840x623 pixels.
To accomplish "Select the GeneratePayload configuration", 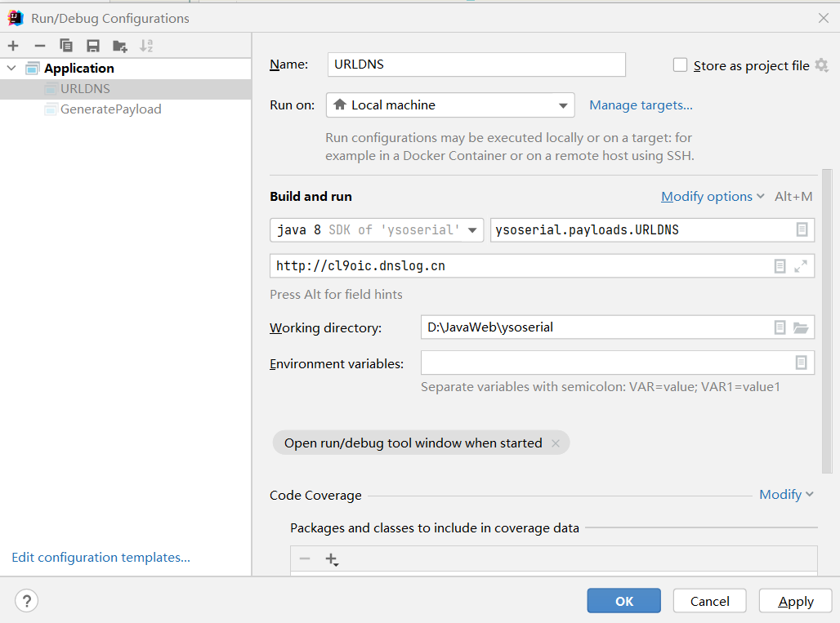I will (x=110, y=109).
